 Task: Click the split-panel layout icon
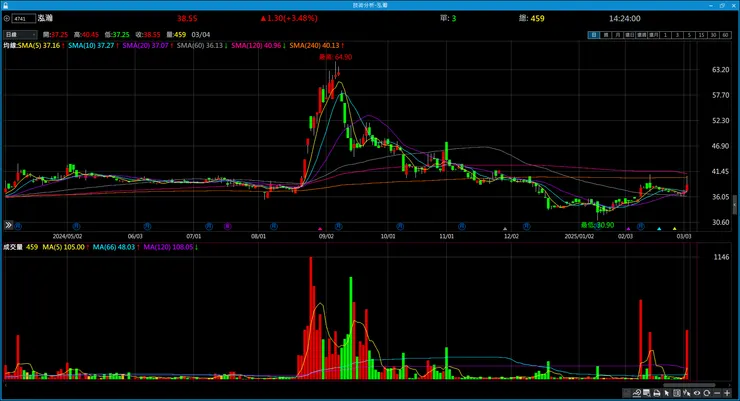[x=677, y=393]
